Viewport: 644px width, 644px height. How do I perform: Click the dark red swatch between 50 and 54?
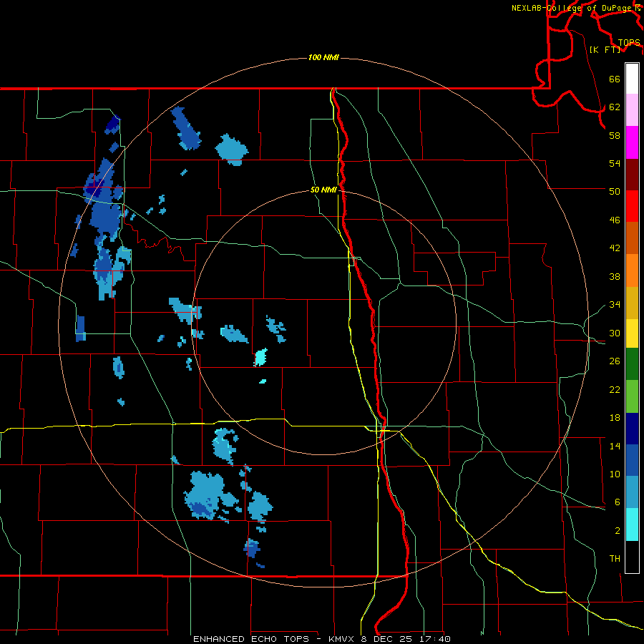[632, 174]
